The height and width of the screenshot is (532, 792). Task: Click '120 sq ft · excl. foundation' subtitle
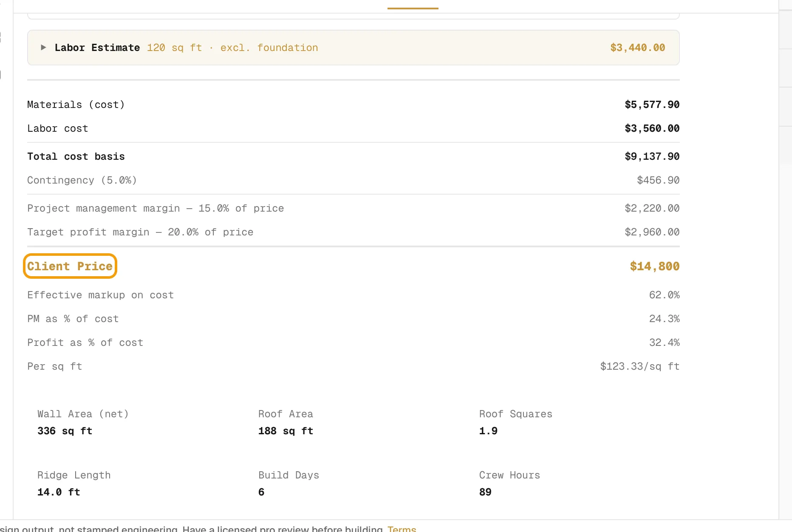coord(232,48)
